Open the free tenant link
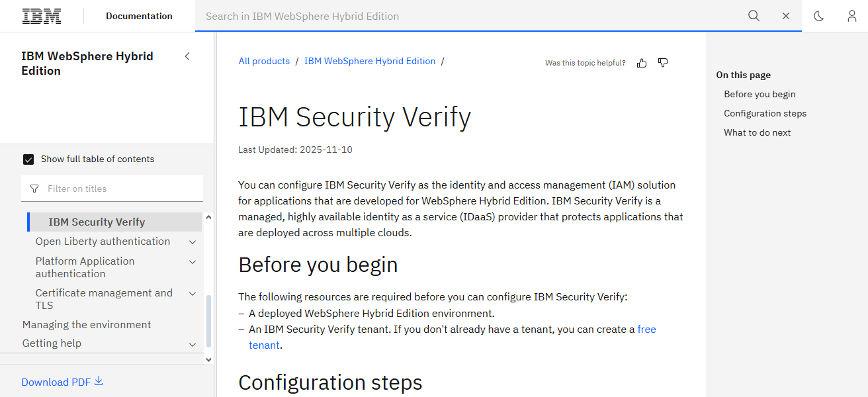Image resolution: width=868 pixels, height=397 pixels. point(646,329)
